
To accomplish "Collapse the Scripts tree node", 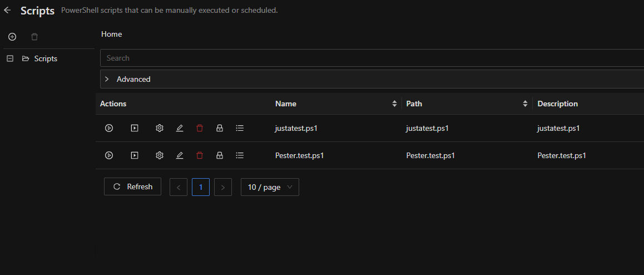I will tap(10, 59).
